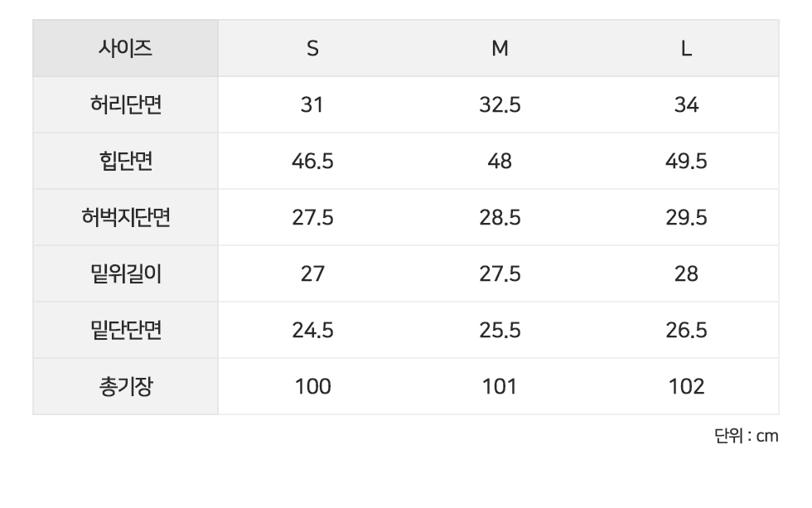Select the M size column header

[x=500, y=49]
